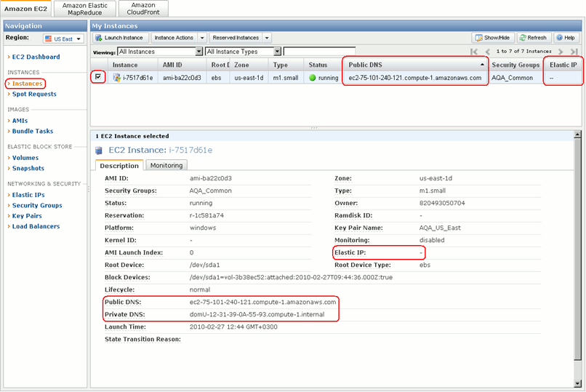This screenshot has width=586, height=392.
Task: Go to last page of instances
Action: click(574, 52)
